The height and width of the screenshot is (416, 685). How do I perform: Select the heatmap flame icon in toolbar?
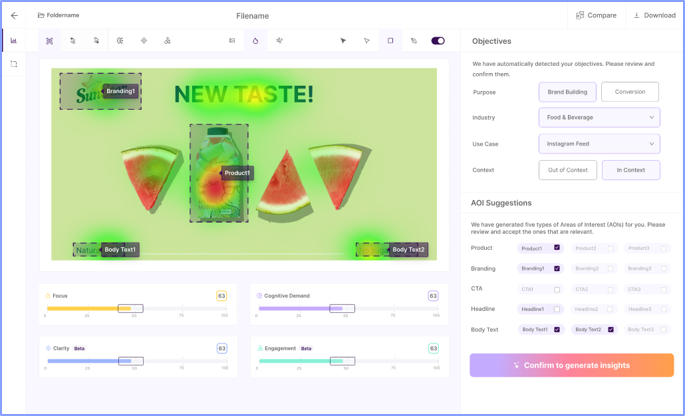[x=255, y=41]
